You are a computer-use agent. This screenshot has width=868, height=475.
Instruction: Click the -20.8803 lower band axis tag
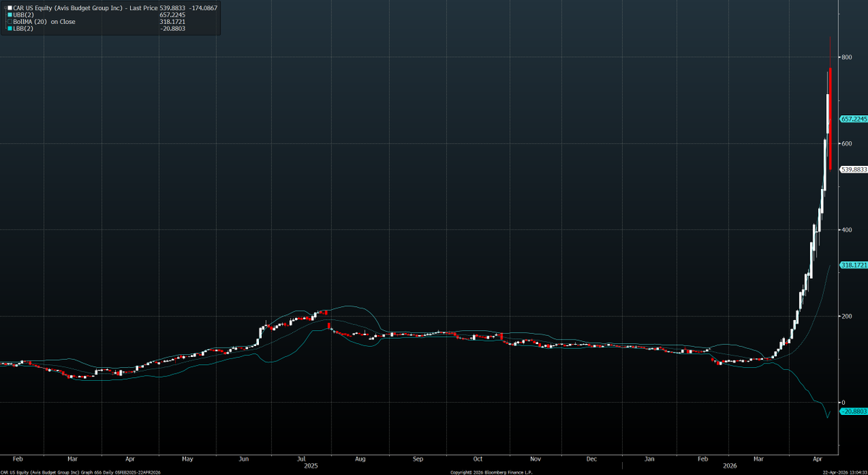point(854,411)
